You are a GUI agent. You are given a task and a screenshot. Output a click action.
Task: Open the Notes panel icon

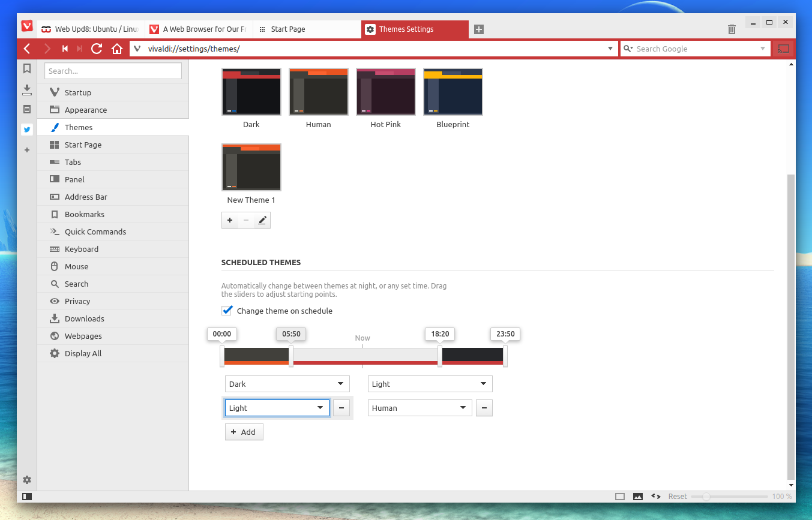(27, 109)
